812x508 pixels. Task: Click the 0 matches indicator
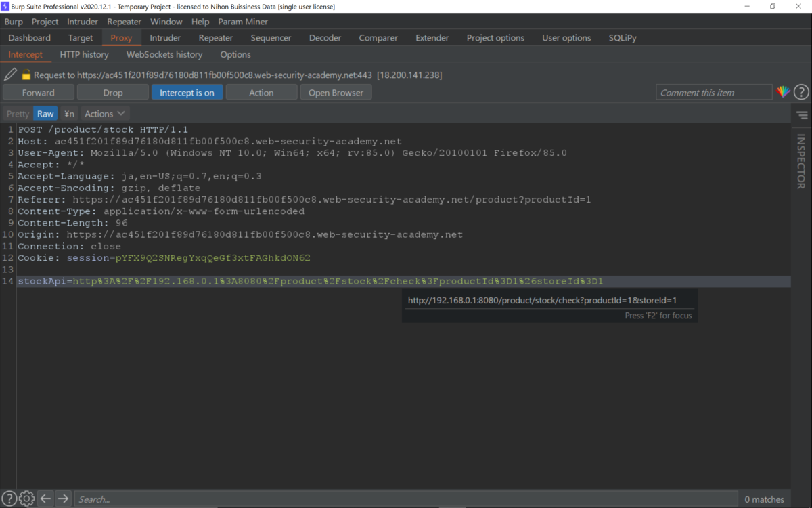click(764, 499)
